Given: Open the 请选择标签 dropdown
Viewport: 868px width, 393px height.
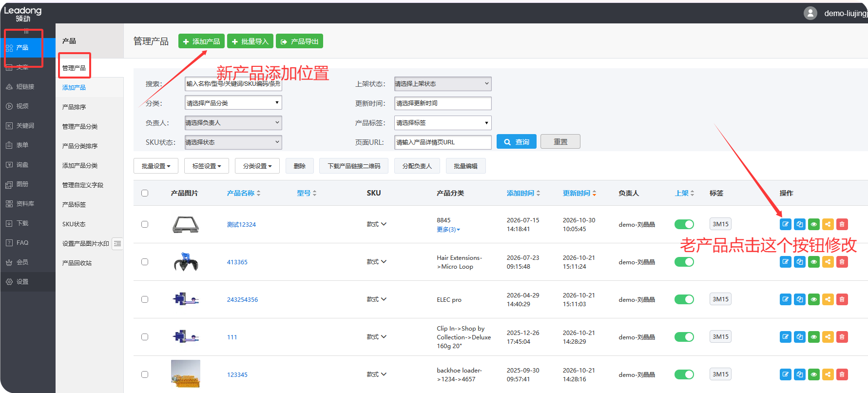Looking at the screenshot, I should (x=443, y=123).
